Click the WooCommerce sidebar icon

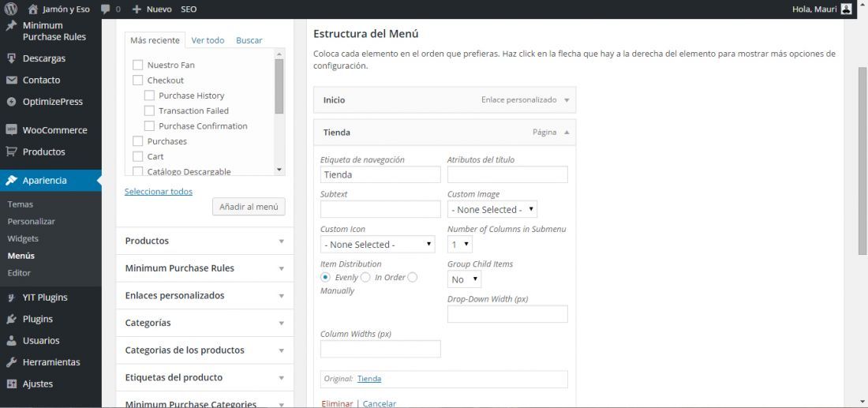[x=11, y=130]
